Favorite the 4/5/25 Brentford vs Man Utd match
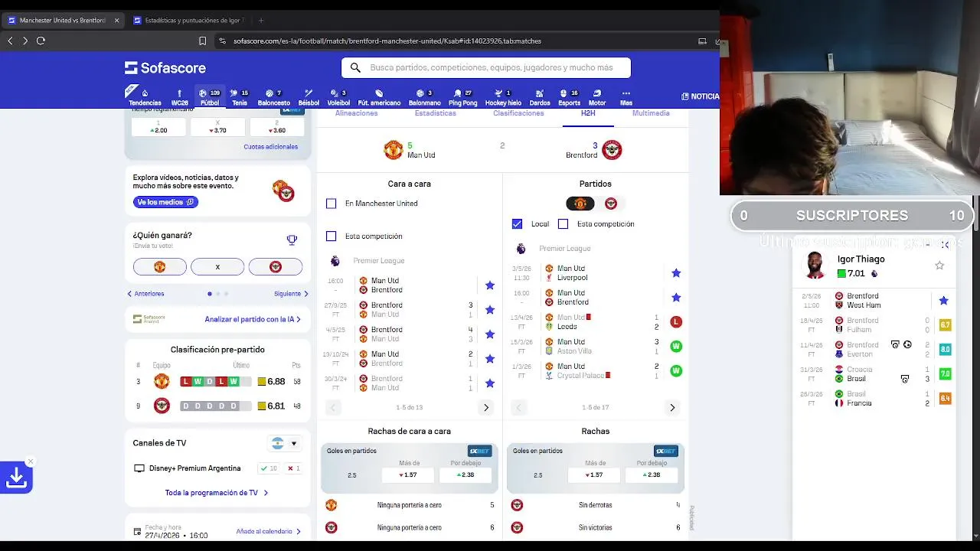This screenshot has height=551, width=980. click(x=490, y=334)
